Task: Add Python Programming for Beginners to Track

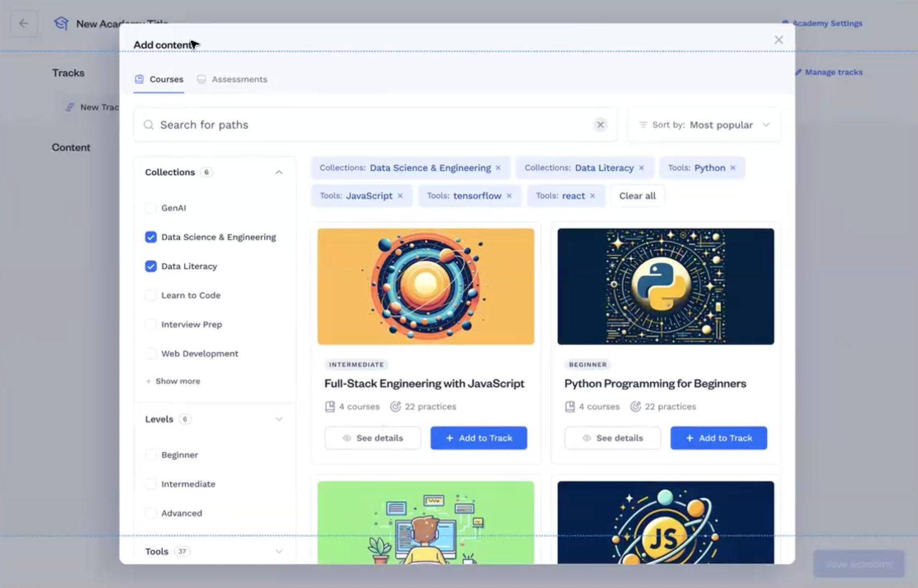Action: pyautogui.click(x=718, y=438)
